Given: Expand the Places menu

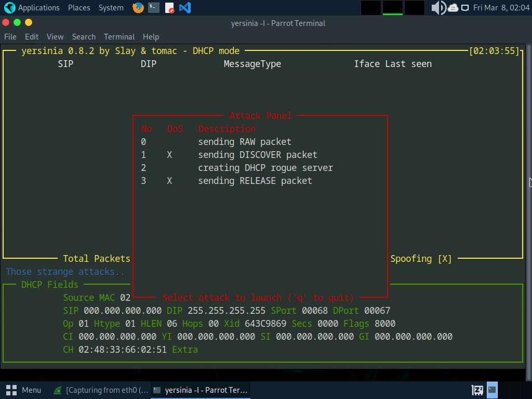Looking at the screenshot, I should pyautogui.click(x=79, y=8).
